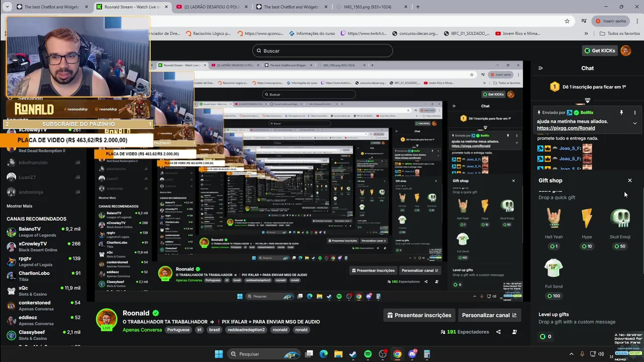This screenshot has width=644, height=362.
Task: Open kikofranchin followed channel
Action: click(x=43, y=163)
